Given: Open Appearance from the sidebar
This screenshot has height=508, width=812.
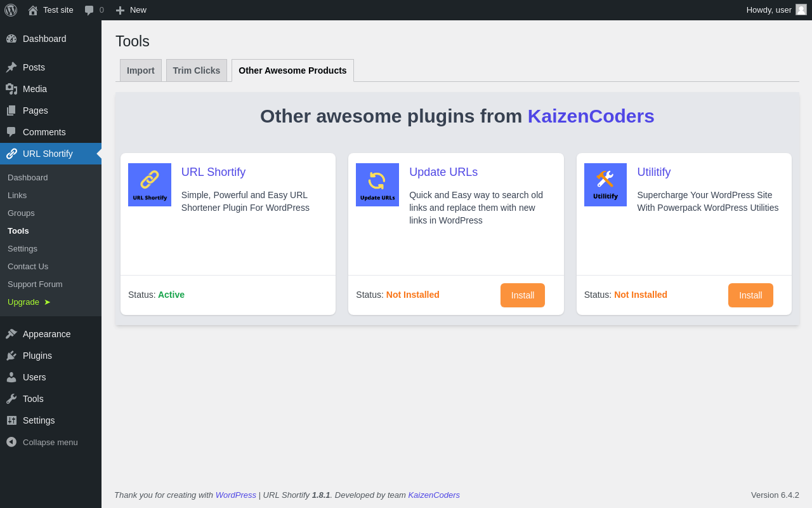Looking at the screenshot, I should point(46,334).
